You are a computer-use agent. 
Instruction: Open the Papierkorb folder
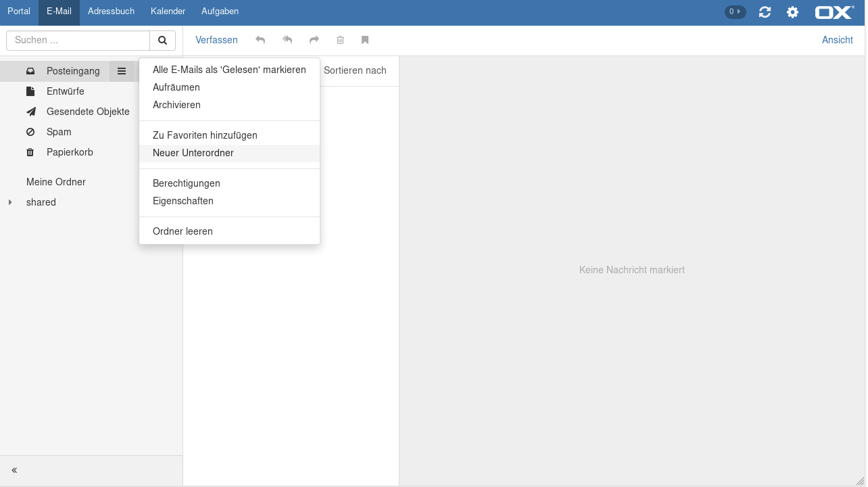70,152
